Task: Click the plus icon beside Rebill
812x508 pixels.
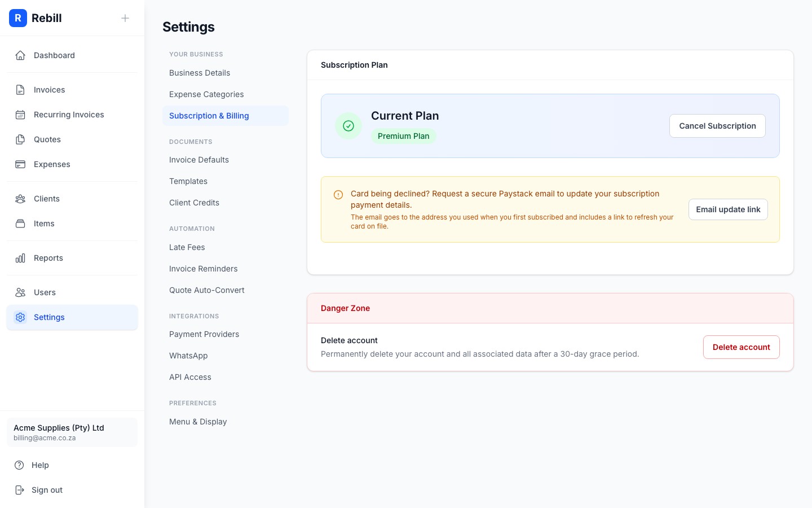Action: pos(125,18)
